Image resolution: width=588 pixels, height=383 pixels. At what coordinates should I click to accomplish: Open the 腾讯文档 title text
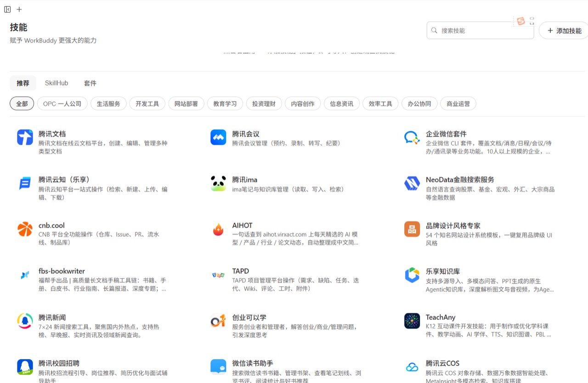tap(52, 134)
